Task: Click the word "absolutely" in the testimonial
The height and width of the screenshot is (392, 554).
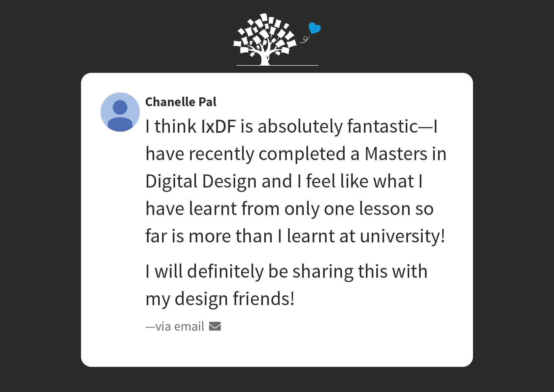Action: (x=300, y=126)
